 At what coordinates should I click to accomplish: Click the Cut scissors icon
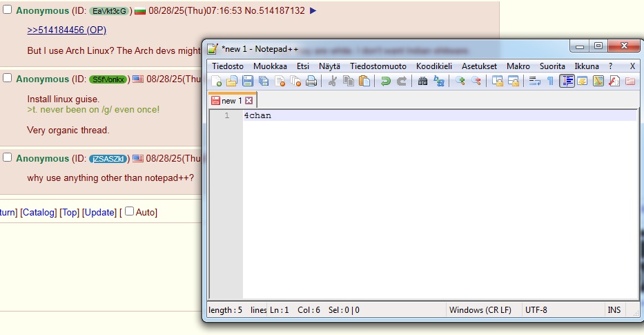click(332, 81)
